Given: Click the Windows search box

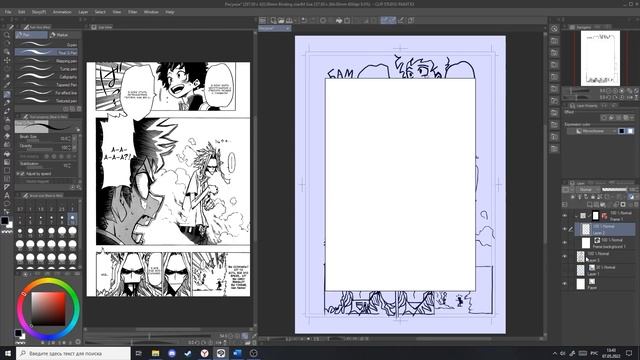Looking at the screenshot, I should coord(73,353).
